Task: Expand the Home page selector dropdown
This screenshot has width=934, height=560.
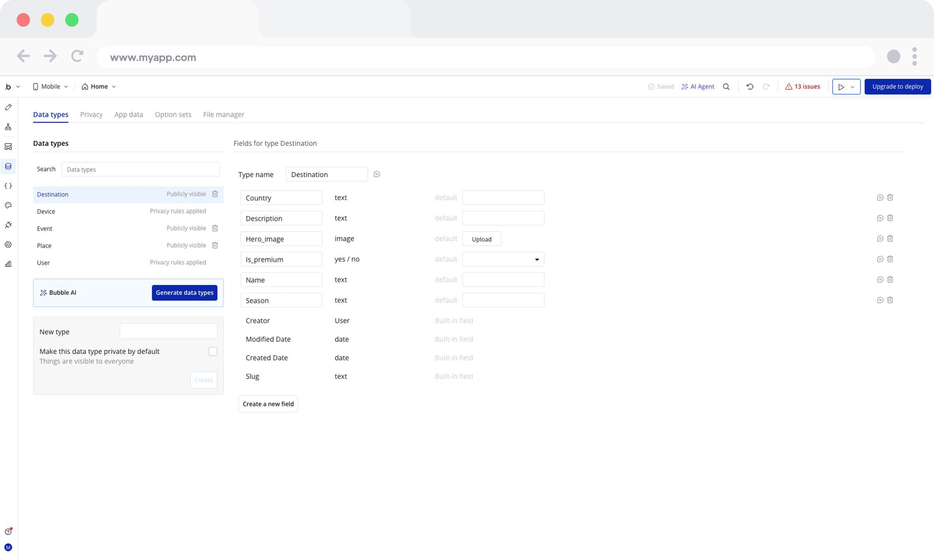Action: pyautogui.click(x=99, y=87)
